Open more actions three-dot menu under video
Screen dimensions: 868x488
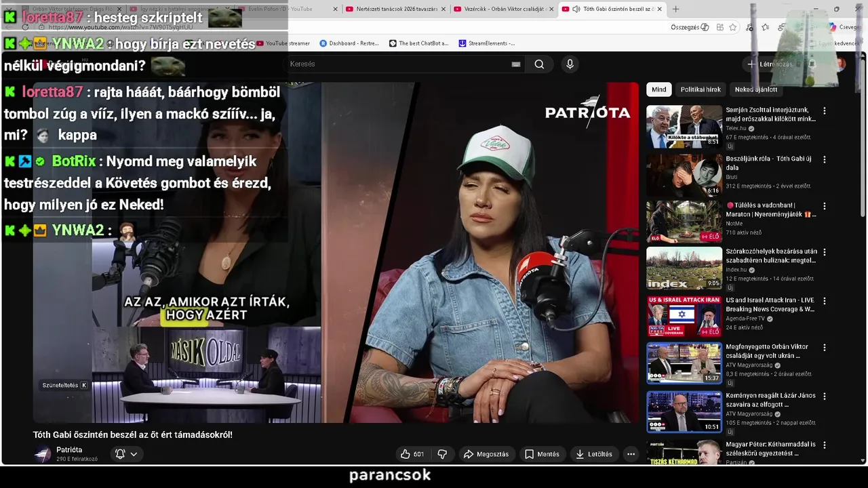pyautogui.click(x=631, y=454)
